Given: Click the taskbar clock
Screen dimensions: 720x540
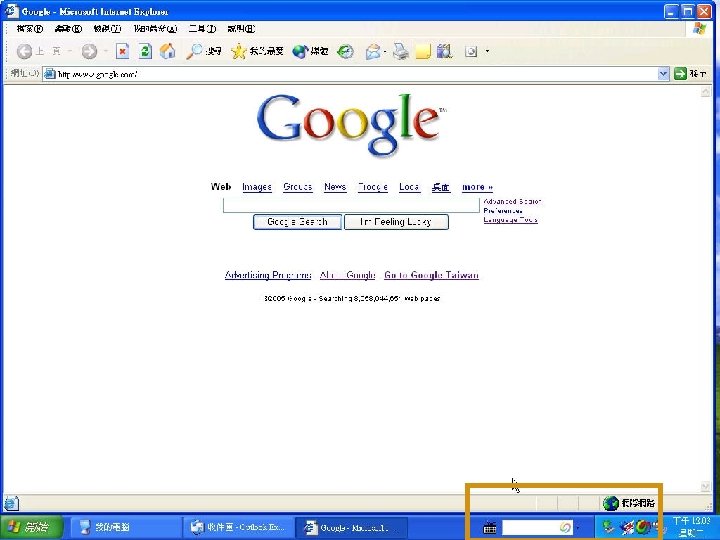Looking at the screenshot, I should point(691,527).
